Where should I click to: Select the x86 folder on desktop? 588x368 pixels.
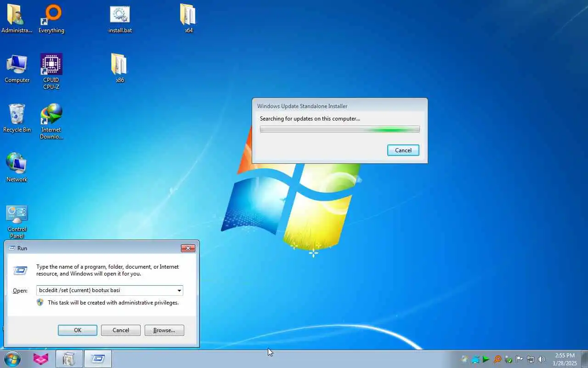pos(119,68)
